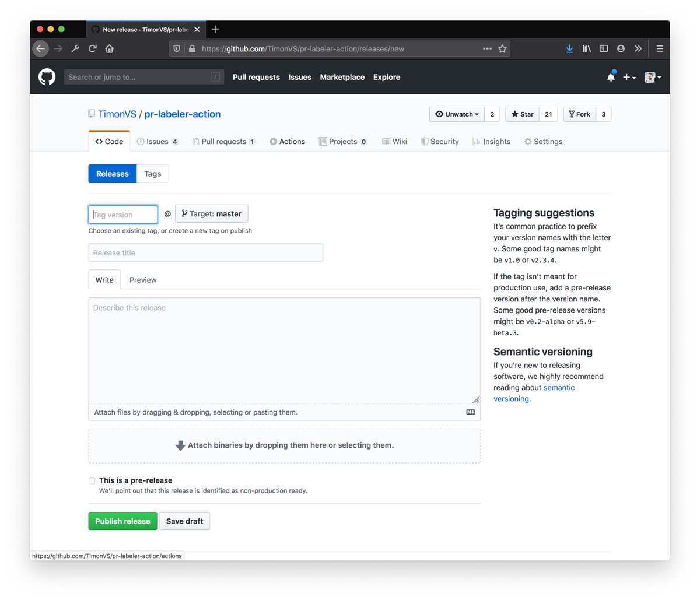Open the Issues tab
700x600 pixels.
[157, 142]
